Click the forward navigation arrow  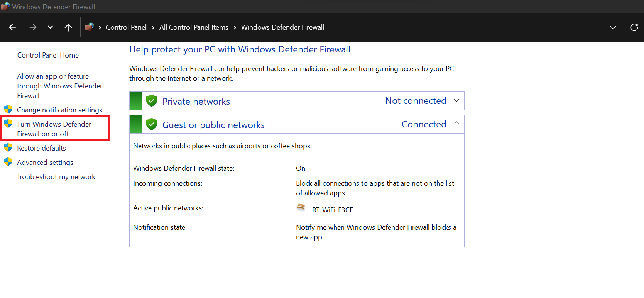click(x=33, y=27)
